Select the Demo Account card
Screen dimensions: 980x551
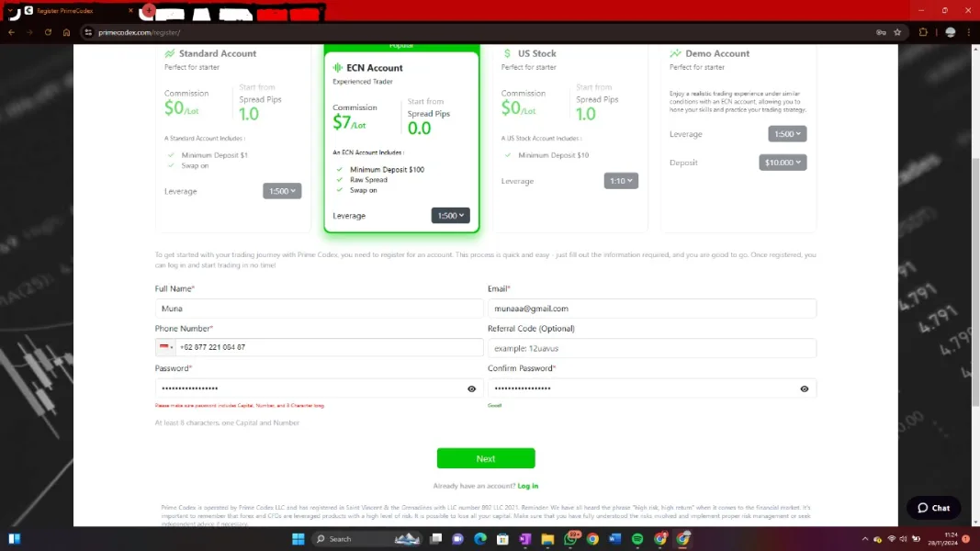pos(738,138)
